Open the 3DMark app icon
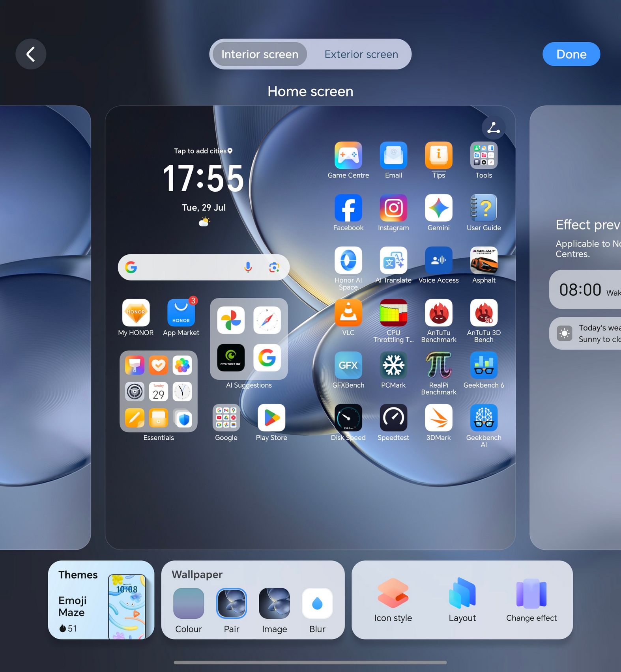621x672 pixels. pos(439,418)
